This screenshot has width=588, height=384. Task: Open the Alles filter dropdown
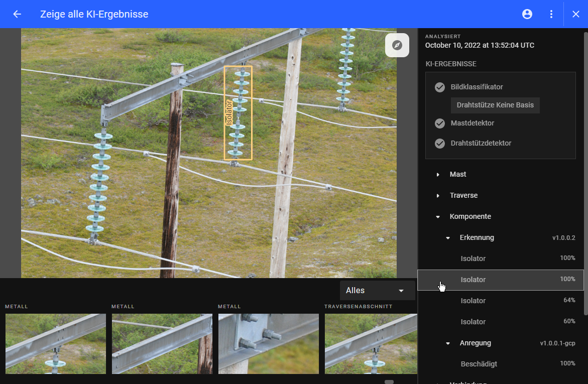[377, 291]
